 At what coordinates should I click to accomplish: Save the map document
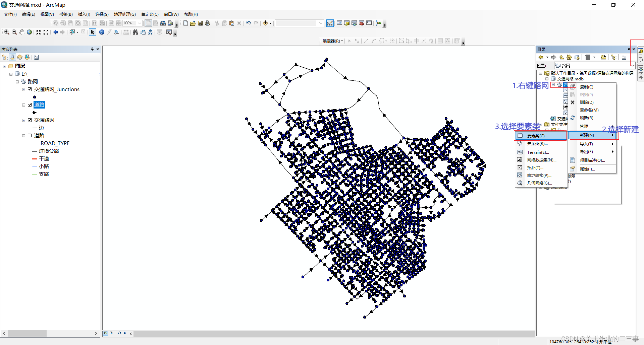(200, 23)
